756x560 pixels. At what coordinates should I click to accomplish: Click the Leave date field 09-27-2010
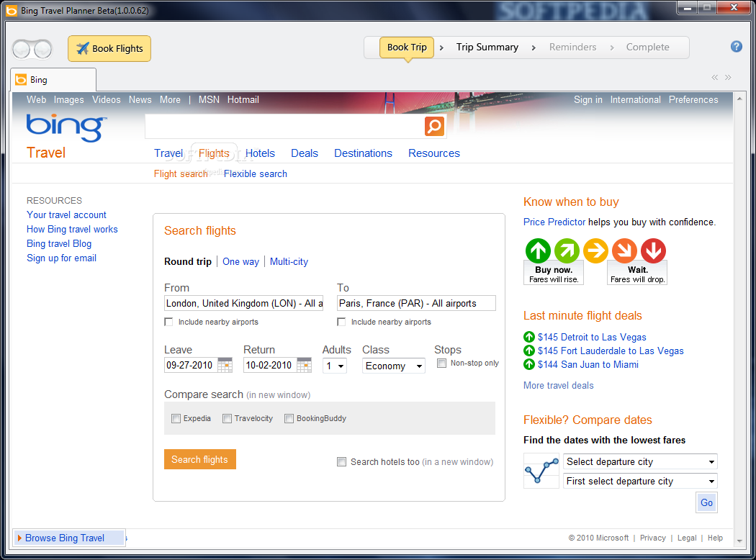tap(191, 366)
